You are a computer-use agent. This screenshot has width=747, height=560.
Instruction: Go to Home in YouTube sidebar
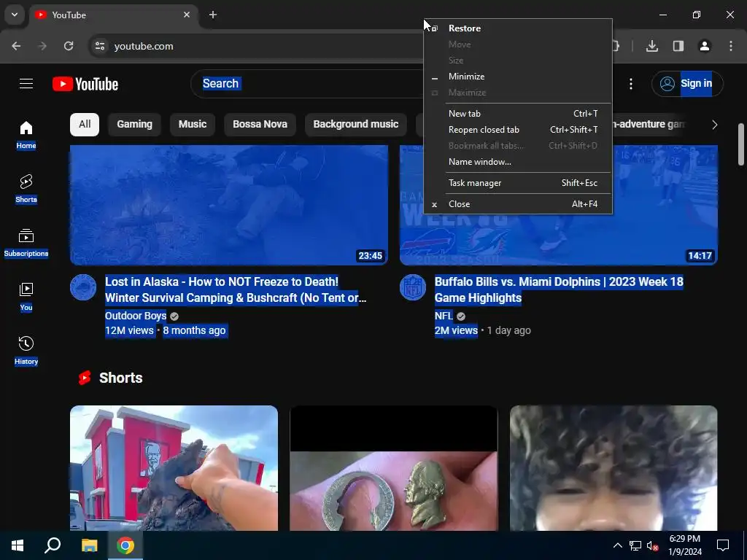26,135
